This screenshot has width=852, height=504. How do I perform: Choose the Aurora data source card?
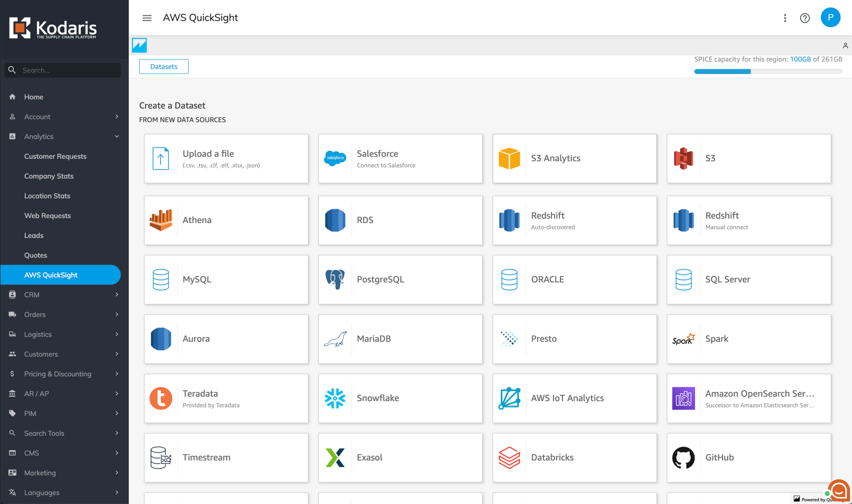click(226, 339)
